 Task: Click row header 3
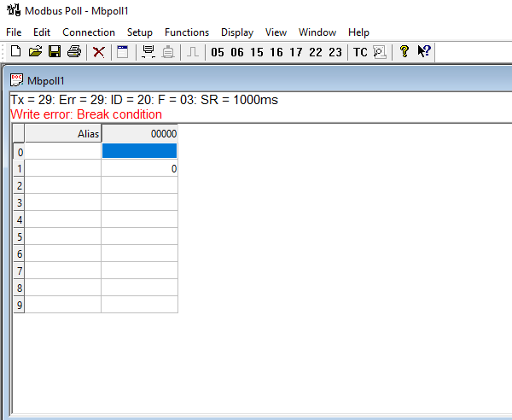(x=19, y=202)
